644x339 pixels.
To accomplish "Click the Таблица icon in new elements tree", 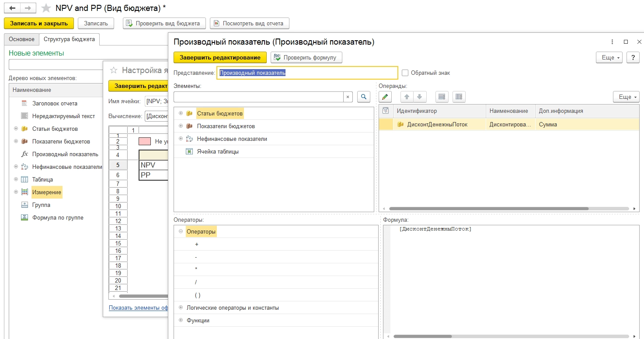I will (24, 179).
